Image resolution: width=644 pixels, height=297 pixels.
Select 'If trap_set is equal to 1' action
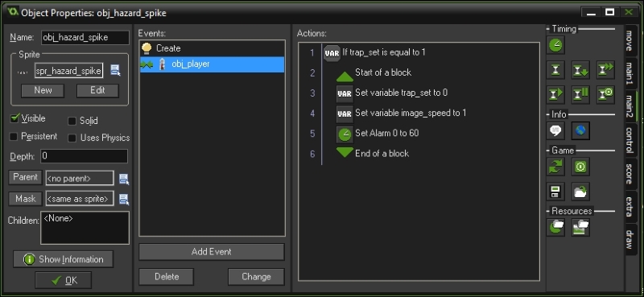(384, 52)
